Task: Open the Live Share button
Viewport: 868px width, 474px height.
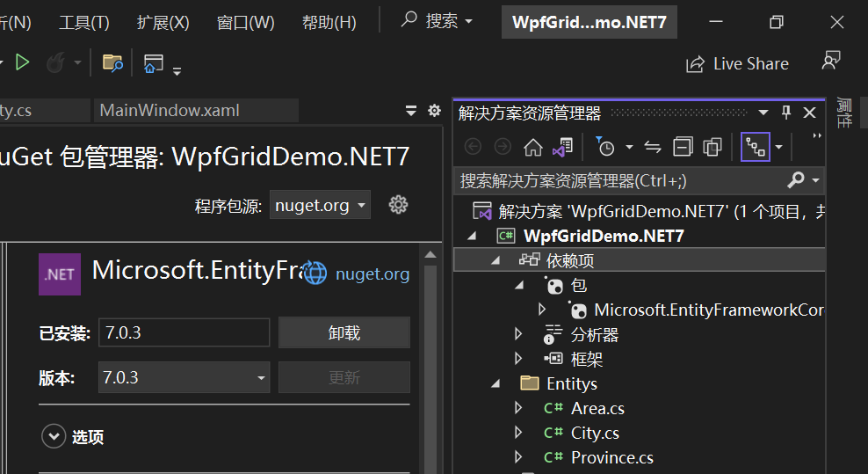Action: tap(737, 63)
